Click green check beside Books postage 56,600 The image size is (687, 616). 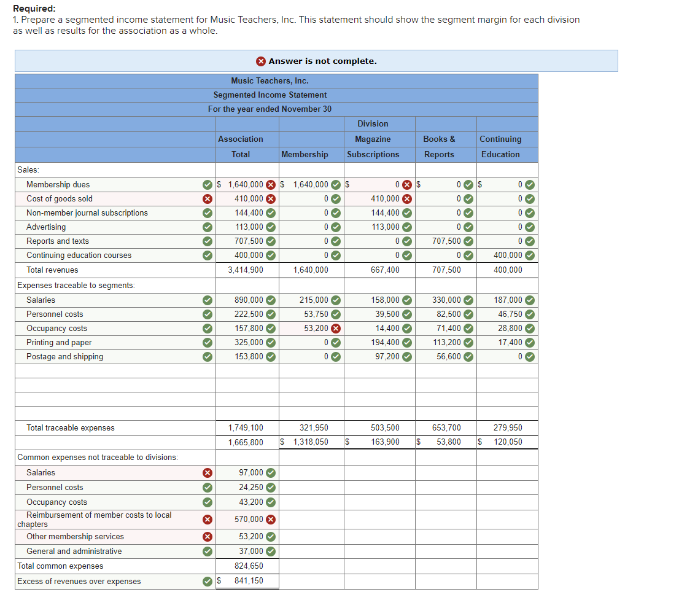[x=468, y=356]
